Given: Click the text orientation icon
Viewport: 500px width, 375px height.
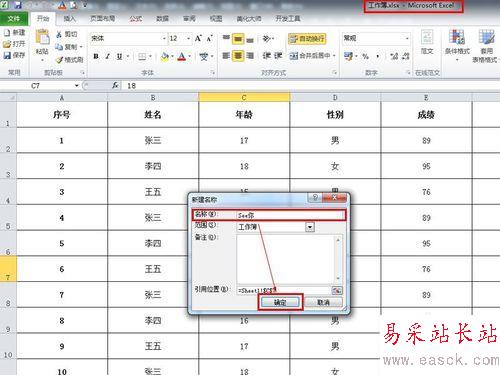Looking at the screenshot, I should (x=267, y=39).
